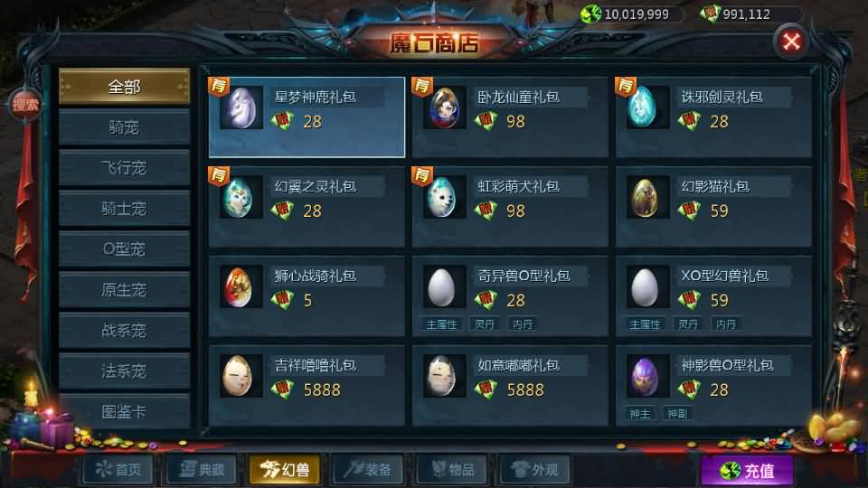
Task: Switch to the 飞行宠 category
Action: (124, 168)
